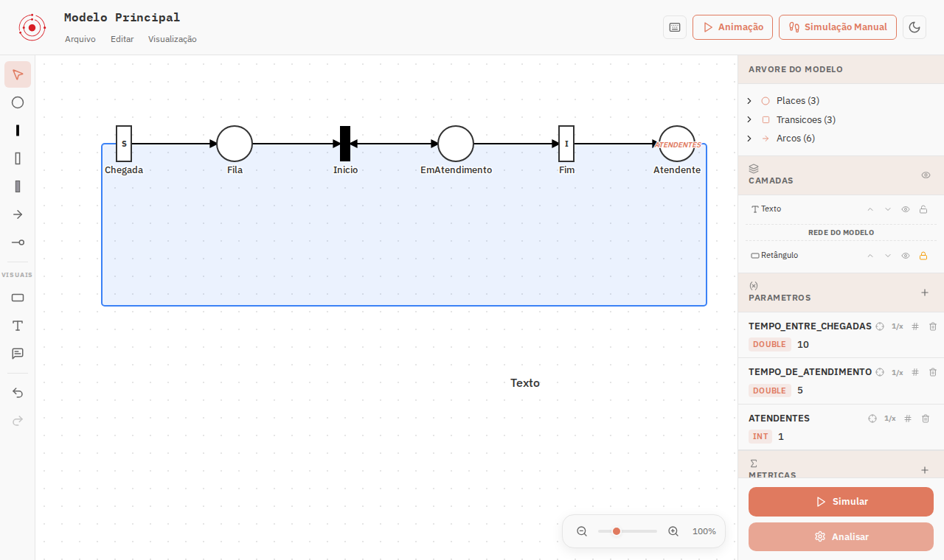Toggle visibility of Texto layer

(x=906, y=209)
